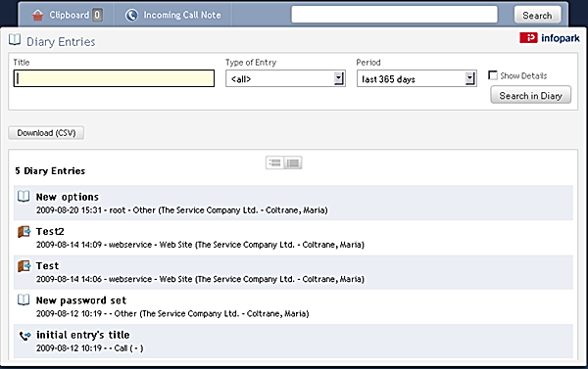Switch to compact list view icon

pos(274,162)
